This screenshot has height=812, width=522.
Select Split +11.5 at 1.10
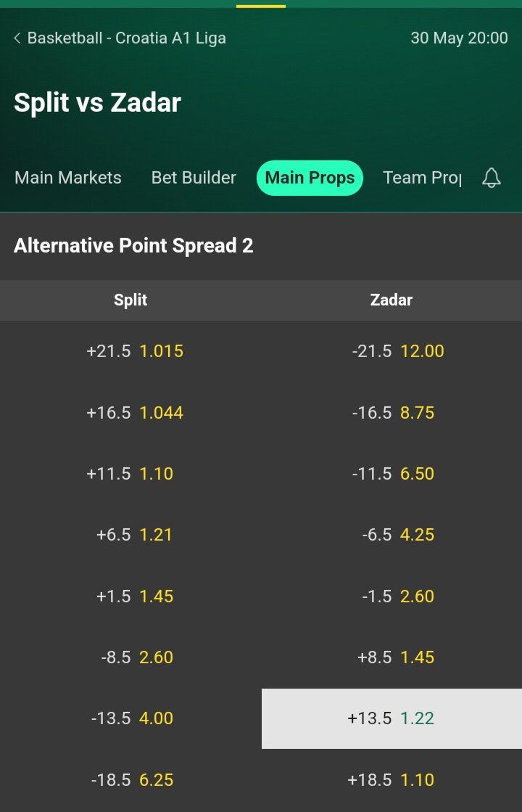pos(131,474)
